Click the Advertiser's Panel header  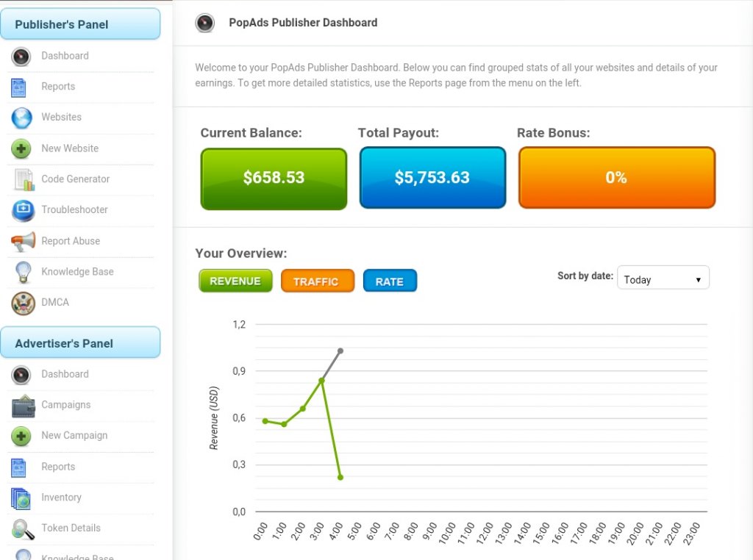(x=80, y=343)
